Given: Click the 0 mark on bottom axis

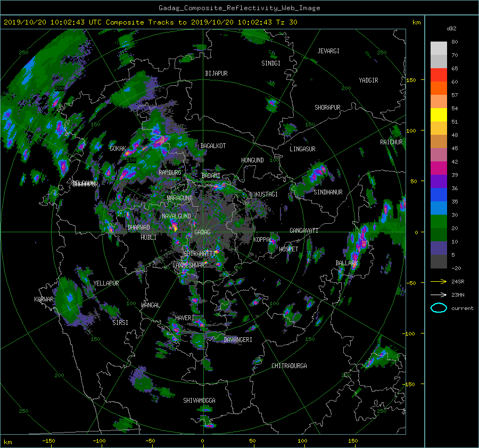Looking at the screenshot, I should 203,441.
